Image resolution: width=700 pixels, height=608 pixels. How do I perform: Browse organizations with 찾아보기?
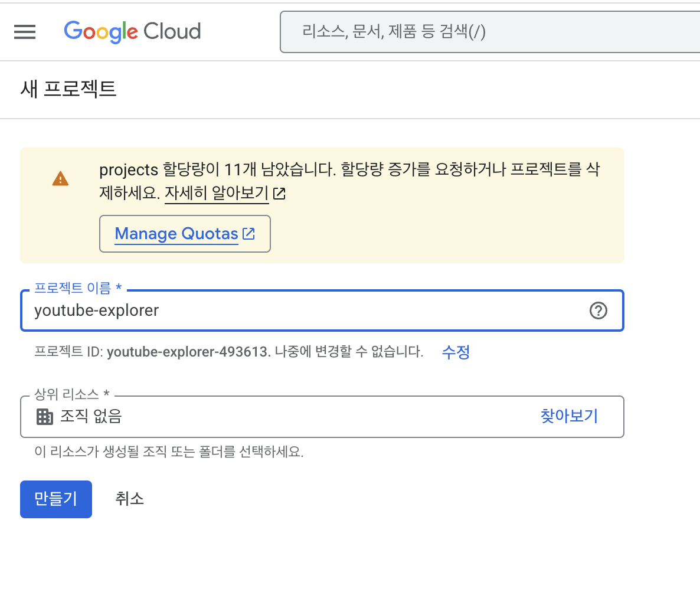568,416
